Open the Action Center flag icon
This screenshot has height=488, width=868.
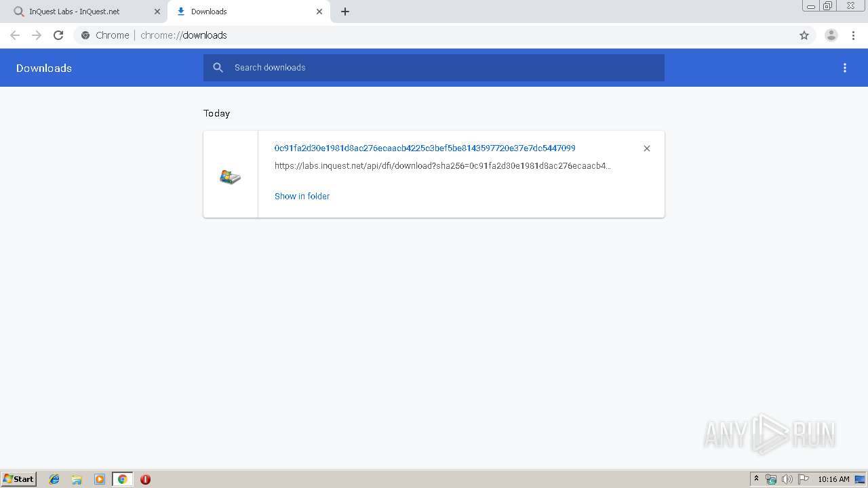804,479
